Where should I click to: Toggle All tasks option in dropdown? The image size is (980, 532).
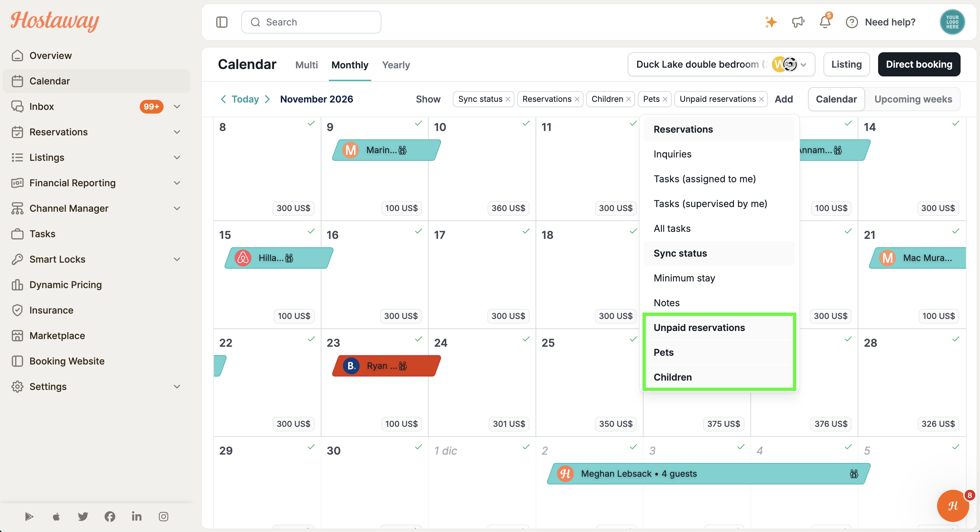click(x=719, y=228)
